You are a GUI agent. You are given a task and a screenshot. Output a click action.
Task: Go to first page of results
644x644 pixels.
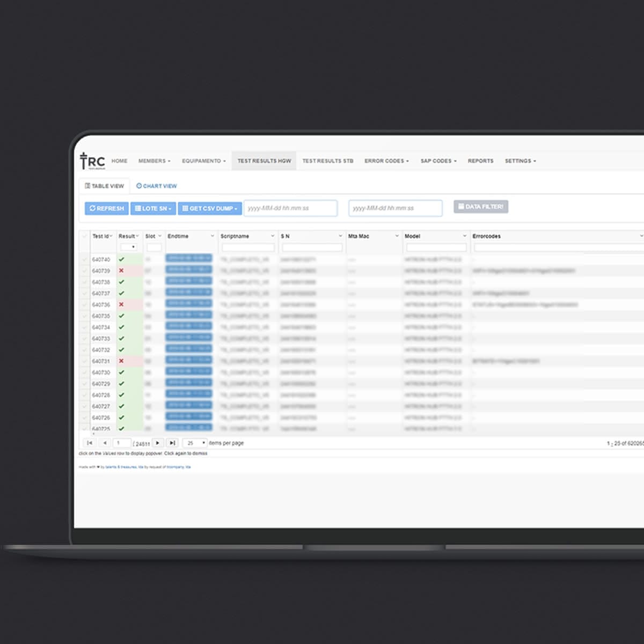click(x=90, y=443)
